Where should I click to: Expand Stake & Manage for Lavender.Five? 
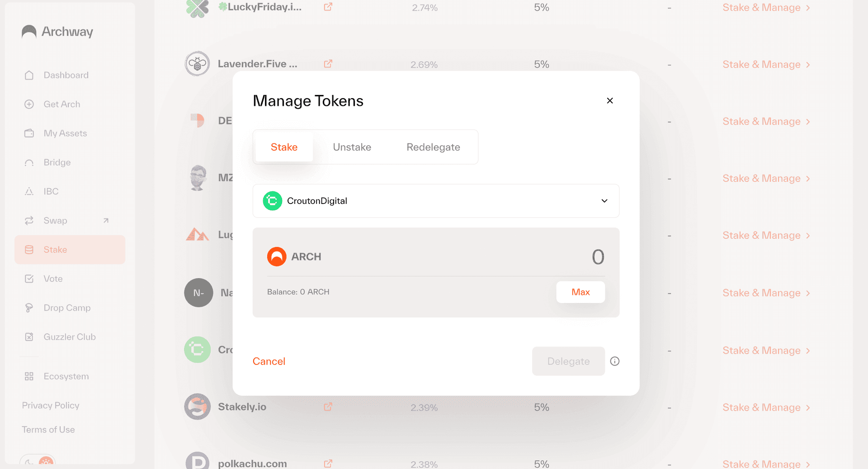(x=766, y=65)
